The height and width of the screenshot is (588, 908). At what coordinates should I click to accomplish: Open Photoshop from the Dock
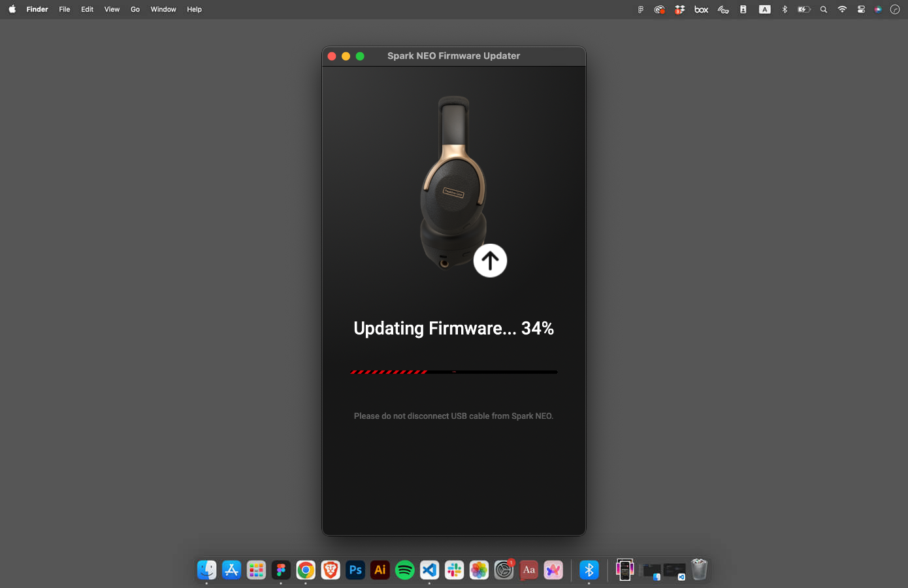click(x=355, y=570)
